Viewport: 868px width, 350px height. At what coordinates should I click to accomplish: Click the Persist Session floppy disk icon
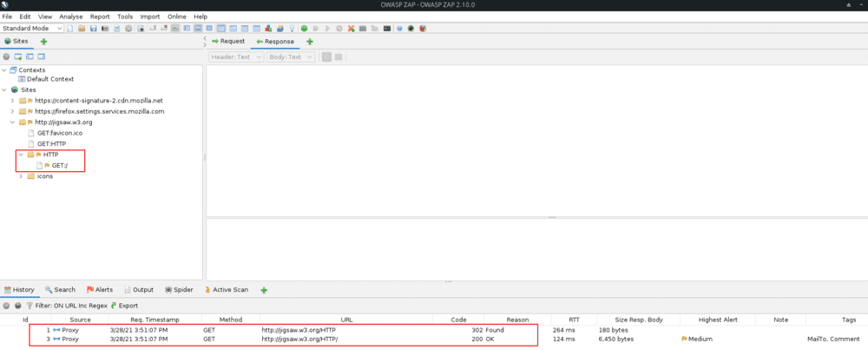93,29
